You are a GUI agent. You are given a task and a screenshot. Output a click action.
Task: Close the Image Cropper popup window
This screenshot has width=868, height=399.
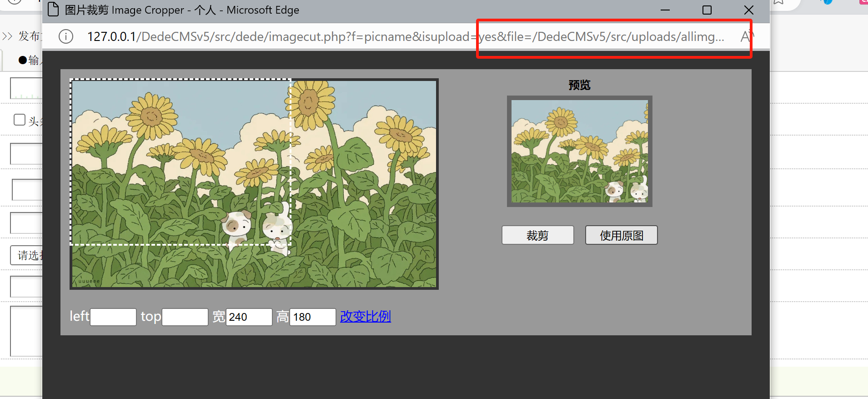pos(748,10)
